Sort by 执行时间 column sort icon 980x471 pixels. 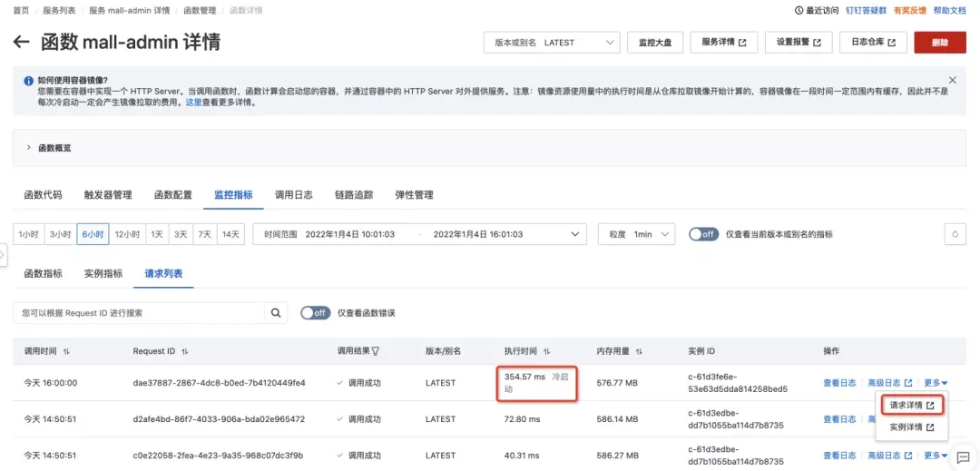[x=547, y=352]
